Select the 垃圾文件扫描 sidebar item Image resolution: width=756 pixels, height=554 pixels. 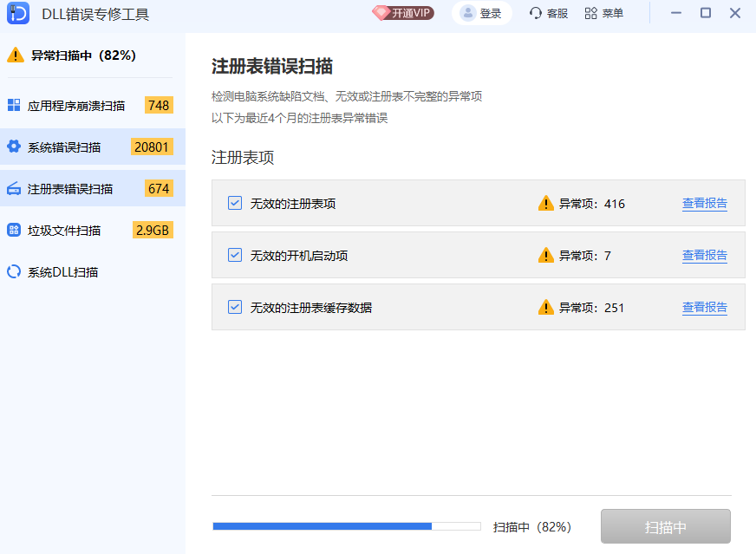[x=64, y=231]
